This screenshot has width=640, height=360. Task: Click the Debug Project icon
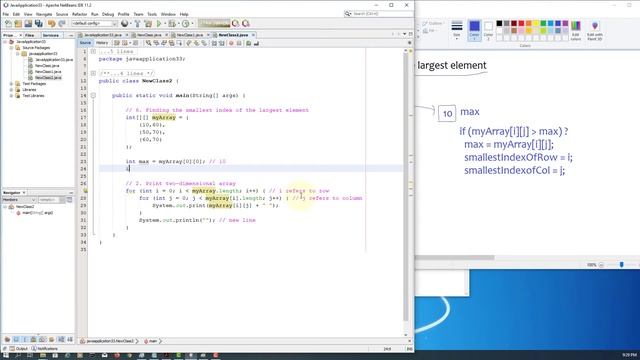coord(172,24)
